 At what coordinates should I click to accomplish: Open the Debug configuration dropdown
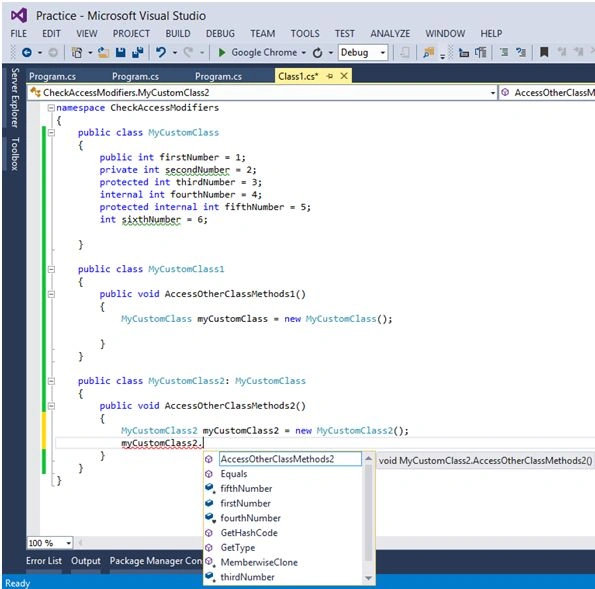pos(383,53)
